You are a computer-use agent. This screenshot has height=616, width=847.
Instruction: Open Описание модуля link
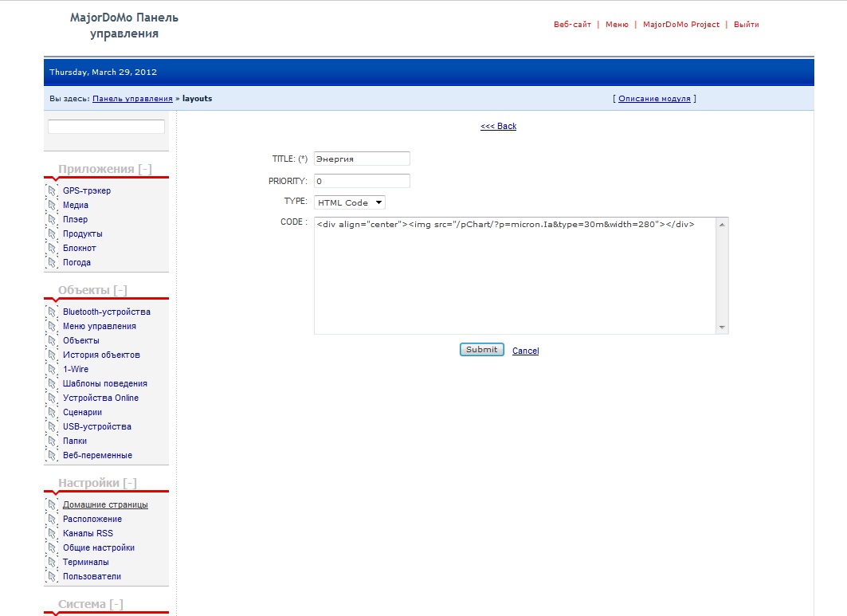click(654, 99)
